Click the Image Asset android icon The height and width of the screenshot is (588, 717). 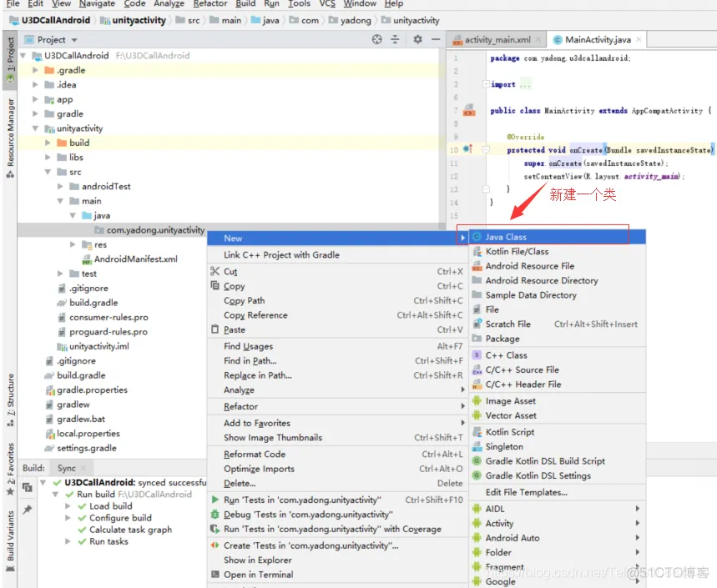coord(477,401)
